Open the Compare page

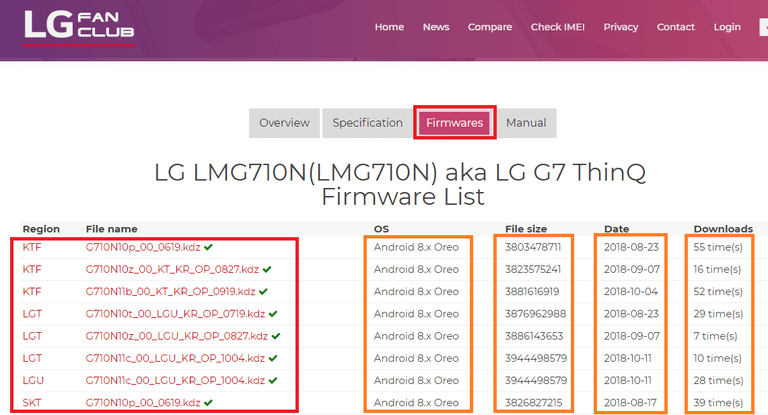(490, 27)
